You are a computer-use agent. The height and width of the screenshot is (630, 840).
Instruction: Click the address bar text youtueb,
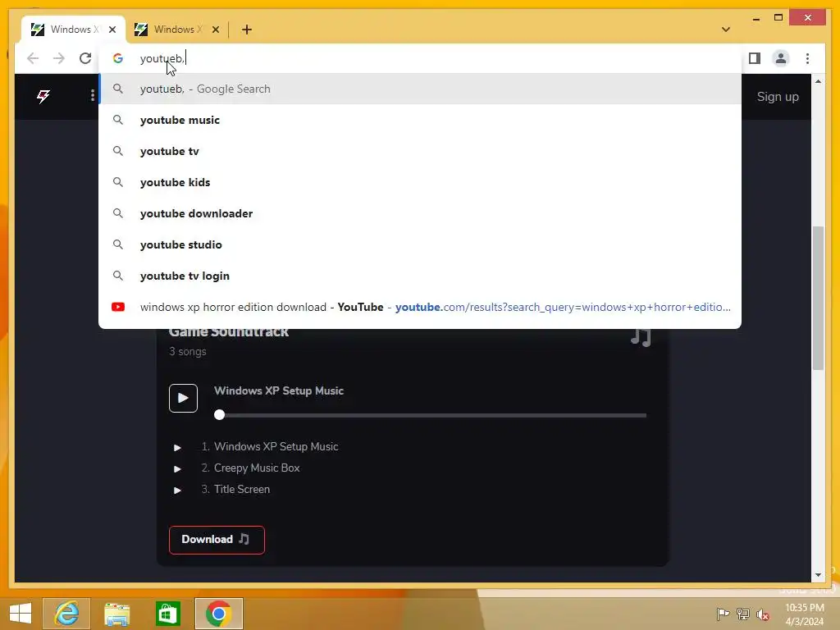(x=162, y=58)
